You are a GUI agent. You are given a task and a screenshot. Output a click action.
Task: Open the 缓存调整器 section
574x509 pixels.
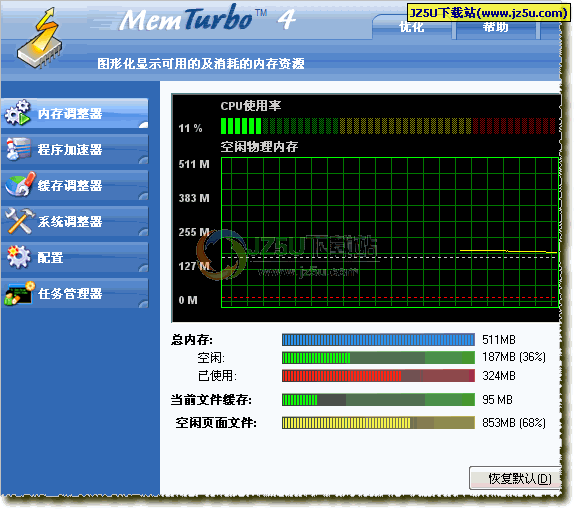pos(75,185)
